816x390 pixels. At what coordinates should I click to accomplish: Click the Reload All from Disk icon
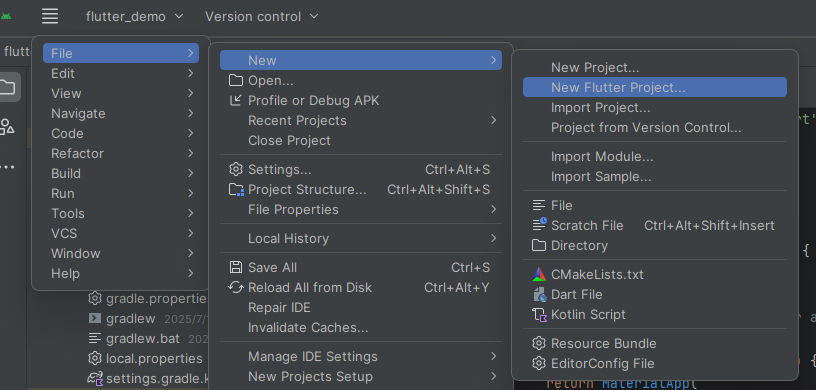point(236,287)
